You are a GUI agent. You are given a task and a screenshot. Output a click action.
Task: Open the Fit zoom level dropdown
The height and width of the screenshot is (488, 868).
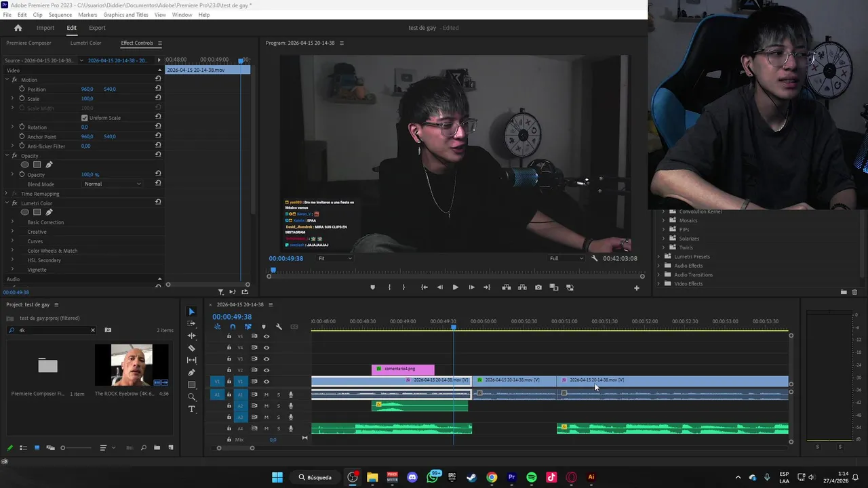click(x=335, y=258)
